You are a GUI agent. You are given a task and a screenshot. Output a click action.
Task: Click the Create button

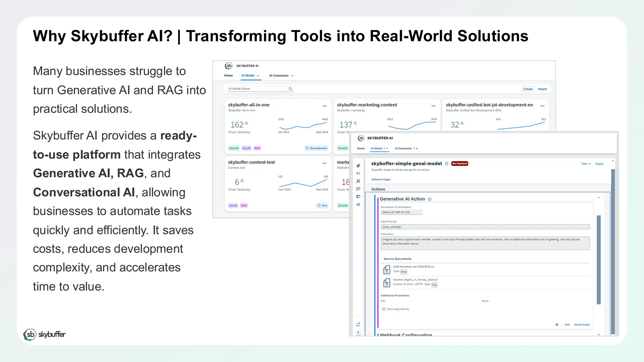(x=528, y=89)
